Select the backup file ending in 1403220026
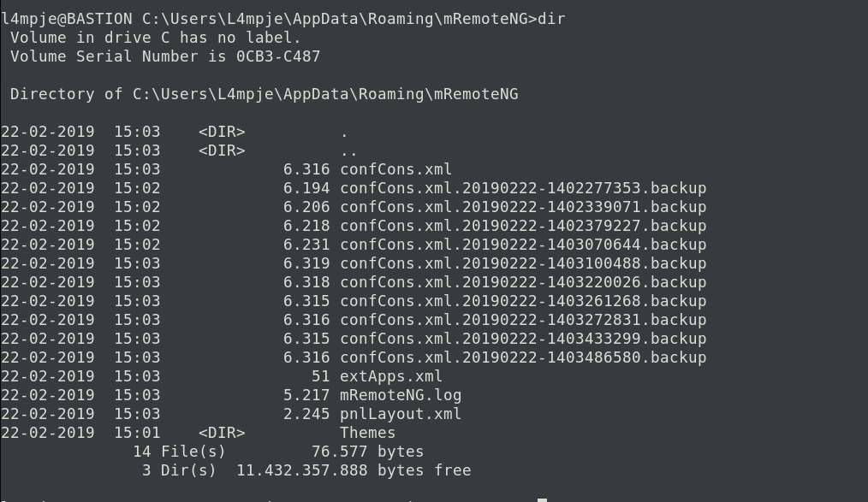This screenshot has width=868, height=502. click(523, 282)
